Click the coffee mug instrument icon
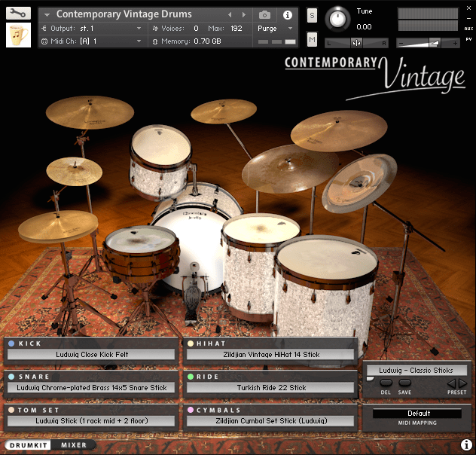Viewport: 476px width, 455px height. pyautogui.click(x=18, y=35)
